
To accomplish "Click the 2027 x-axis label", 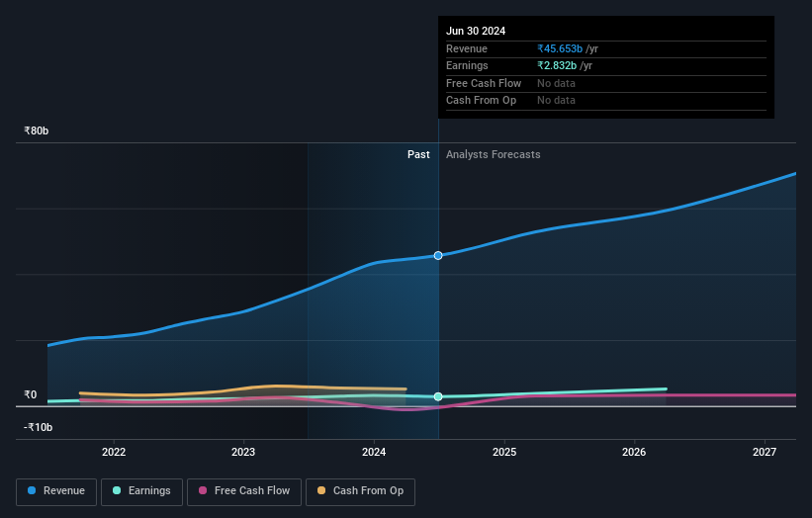I will [764, 452].
